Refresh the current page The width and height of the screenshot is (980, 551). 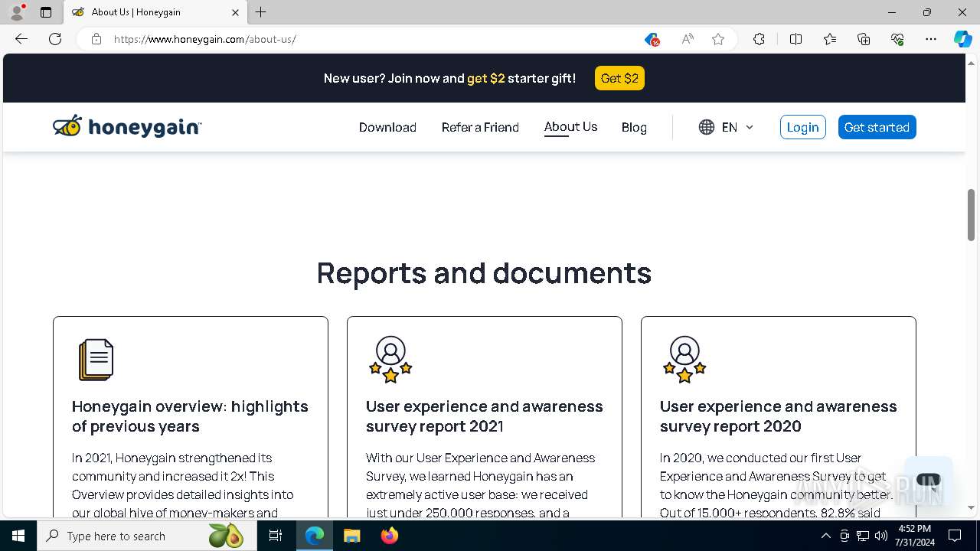[55, 39]
